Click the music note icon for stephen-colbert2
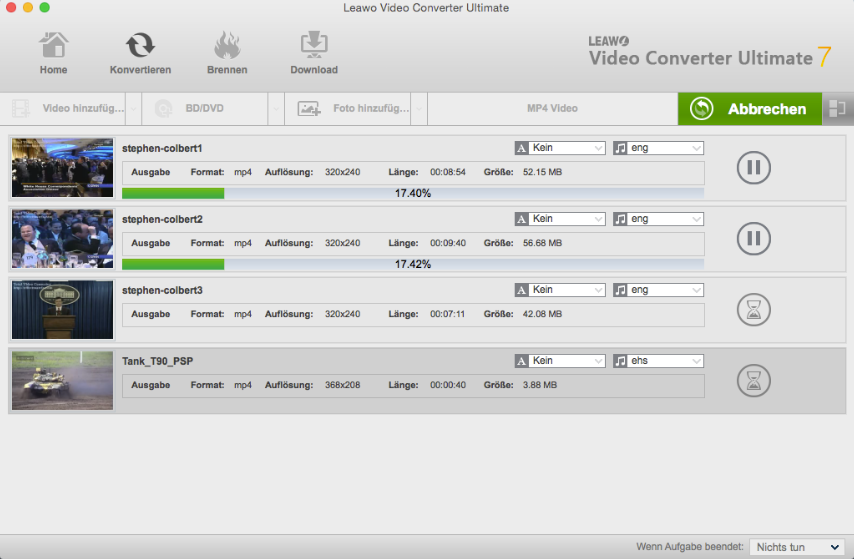 point(620,218)
